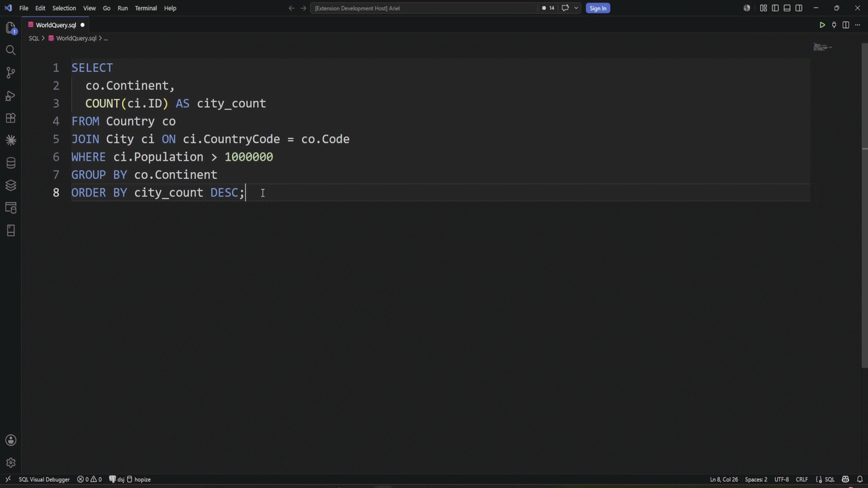Click DESC keyword on line 8
The height and width of the screenshot is (488, 868).
(224, 192)
